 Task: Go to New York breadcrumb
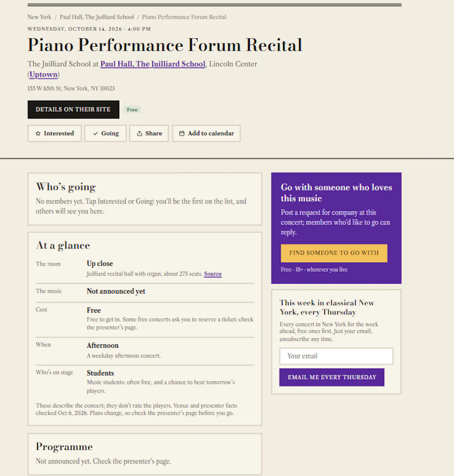tap(39, 17)
